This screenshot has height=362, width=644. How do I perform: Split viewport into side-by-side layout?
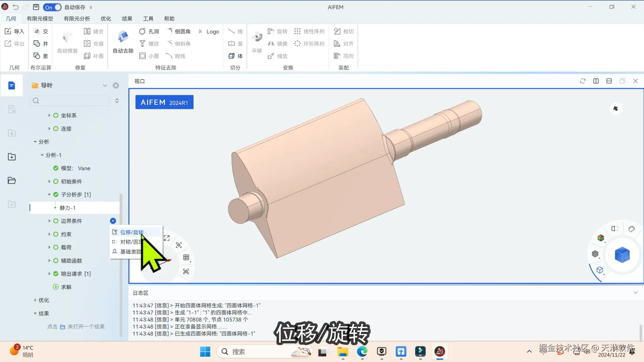click(596, 81)
